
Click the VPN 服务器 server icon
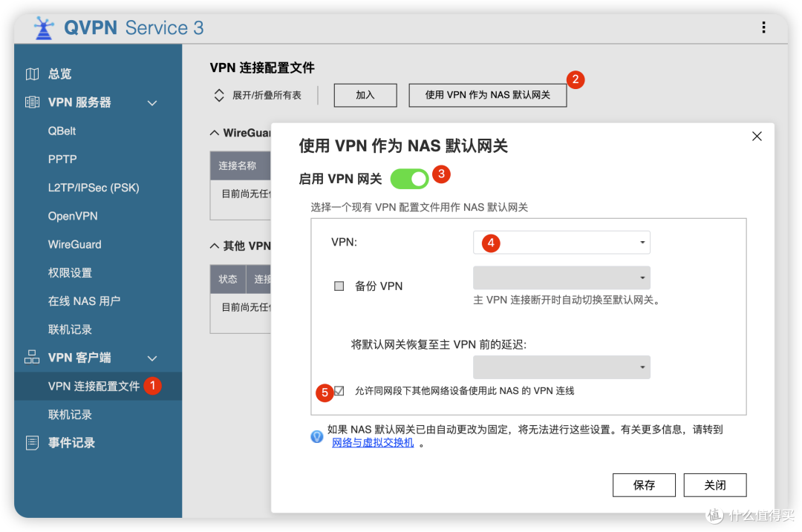pos(32,102)
